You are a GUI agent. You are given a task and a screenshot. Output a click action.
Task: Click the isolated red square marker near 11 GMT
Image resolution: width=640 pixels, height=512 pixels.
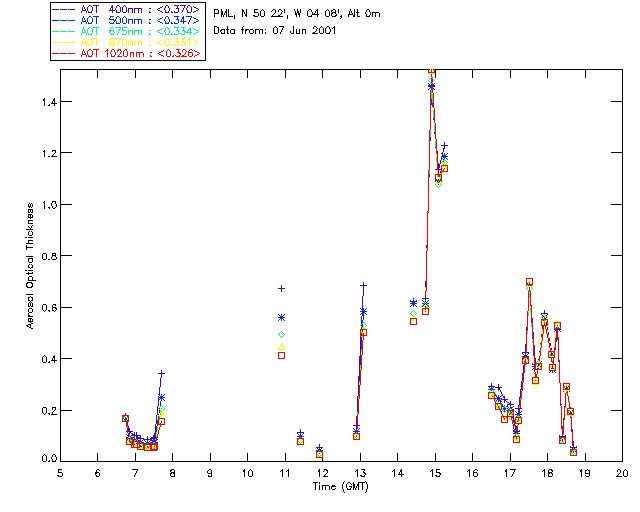pos(282,355)
